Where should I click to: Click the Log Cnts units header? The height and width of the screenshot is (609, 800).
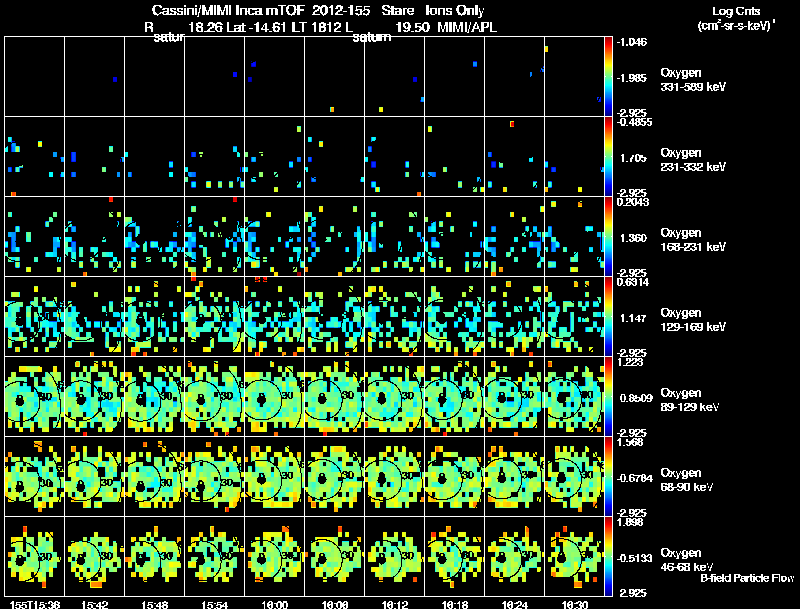(x=736, y=18)
